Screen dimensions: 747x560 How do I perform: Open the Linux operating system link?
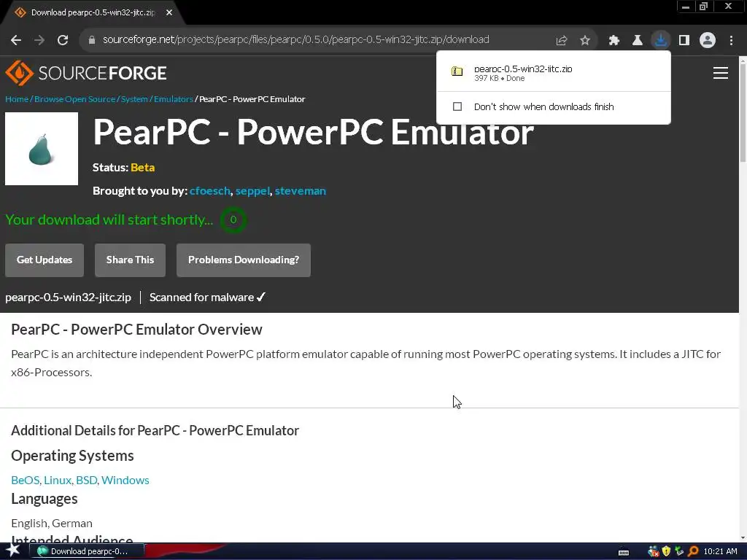58,480
